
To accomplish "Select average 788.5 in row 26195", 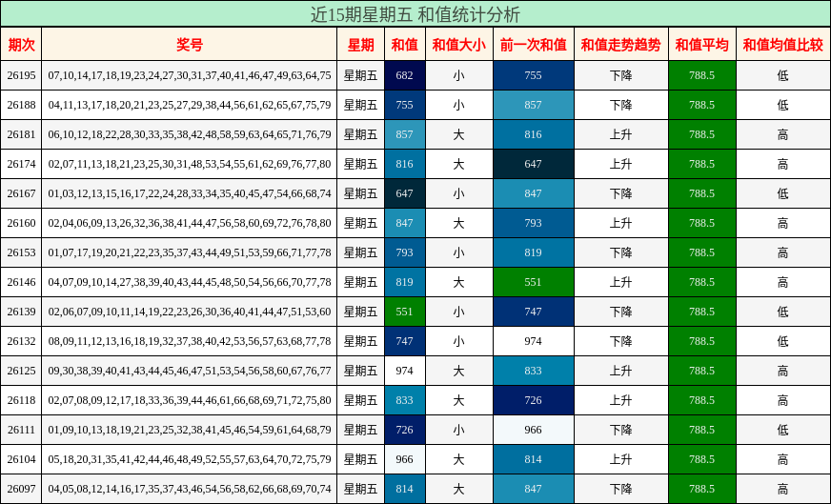I will tap(701, 75).
